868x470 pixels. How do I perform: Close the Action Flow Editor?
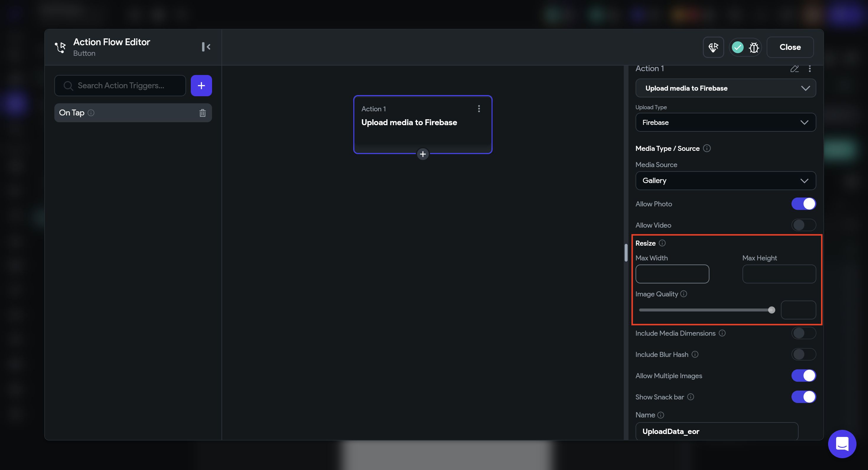coord(790,47)
